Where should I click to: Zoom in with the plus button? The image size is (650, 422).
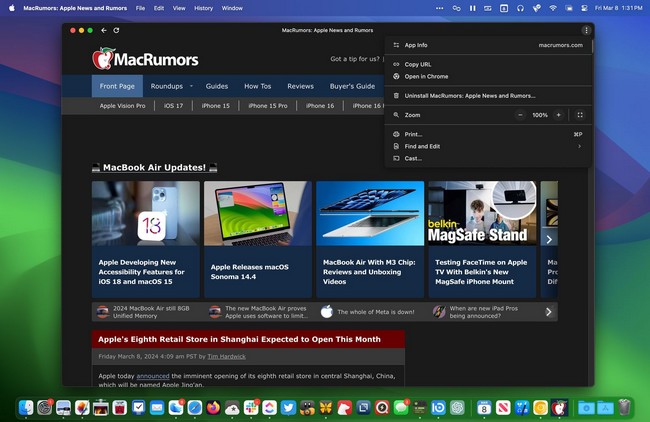coord(558,115)
